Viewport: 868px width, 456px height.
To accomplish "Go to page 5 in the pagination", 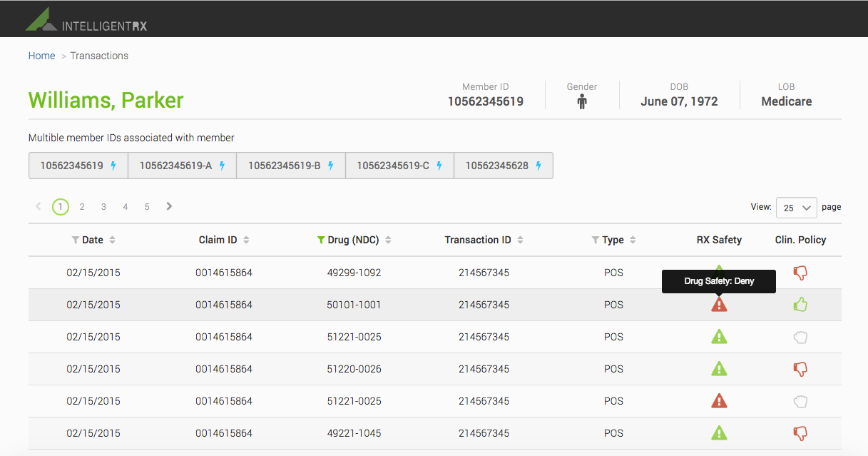I will click(147, 207).
